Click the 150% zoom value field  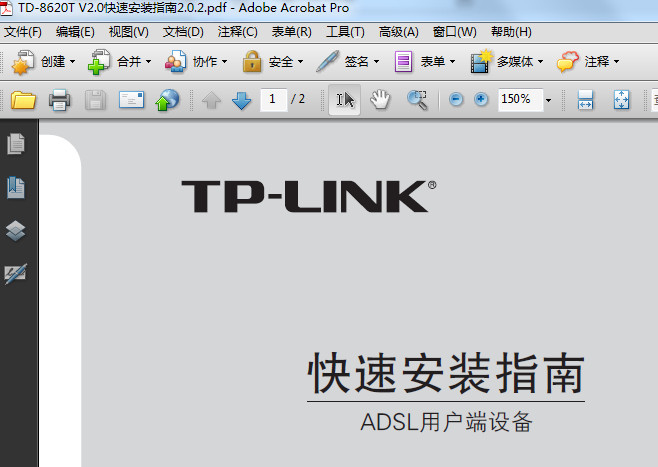[520, 100]
